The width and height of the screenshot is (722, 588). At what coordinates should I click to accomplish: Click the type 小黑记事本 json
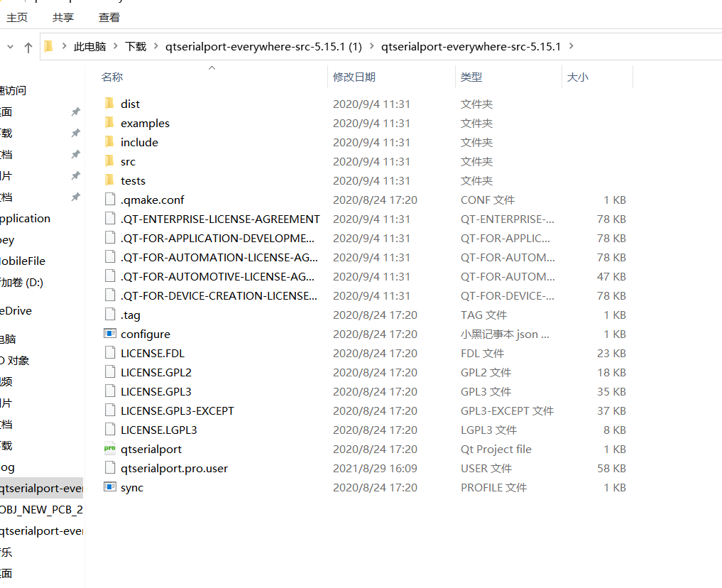505,334
